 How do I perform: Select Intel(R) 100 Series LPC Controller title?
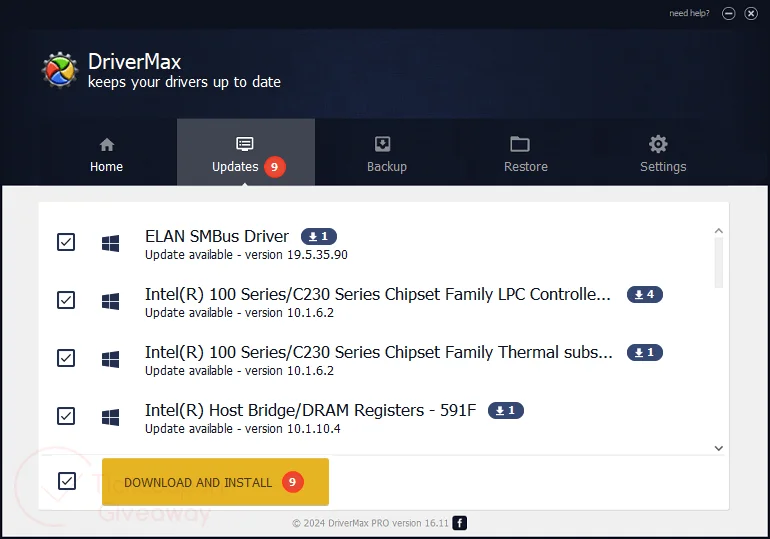pos(378,295)
